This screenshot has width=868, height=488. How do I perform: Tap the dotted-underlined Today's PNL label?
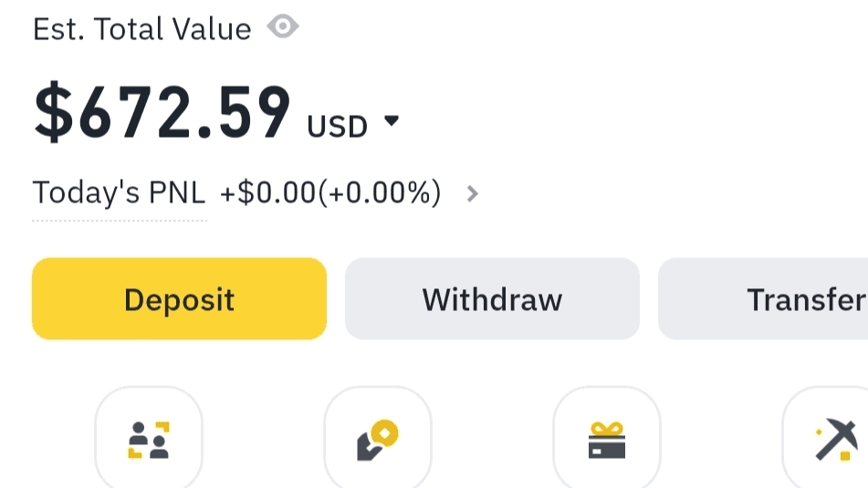[120, 193]
